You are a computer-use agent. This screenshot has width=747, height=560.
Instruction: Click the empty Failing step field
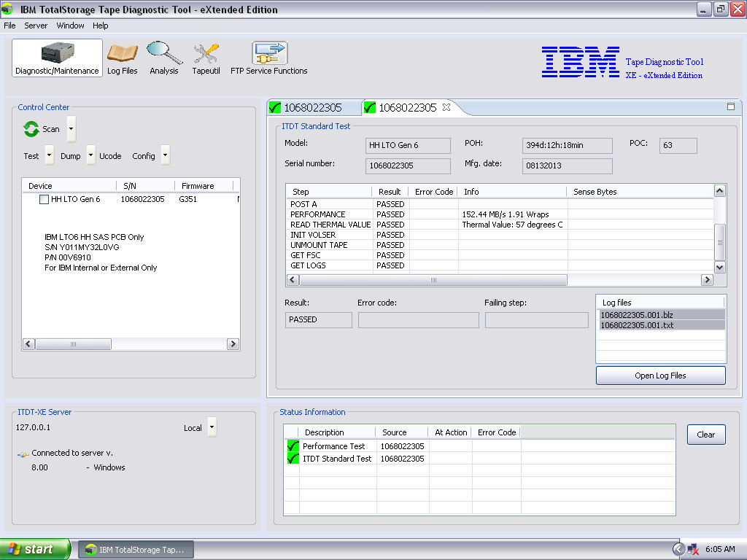coord(536,320)
